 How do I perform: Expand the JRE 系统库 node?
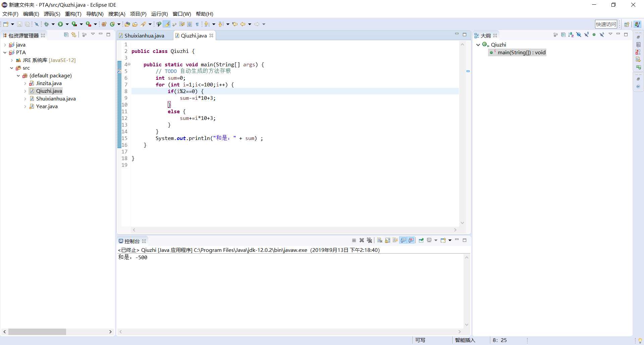pos(12,60)
